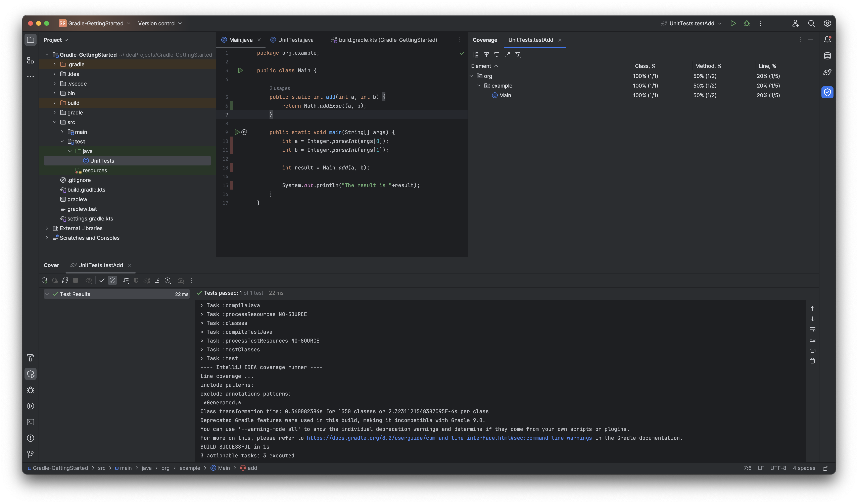This screenshot has width=858, height=504.
Task: Rerun tests with coverage shield-play icon
Action: point(44,281)
